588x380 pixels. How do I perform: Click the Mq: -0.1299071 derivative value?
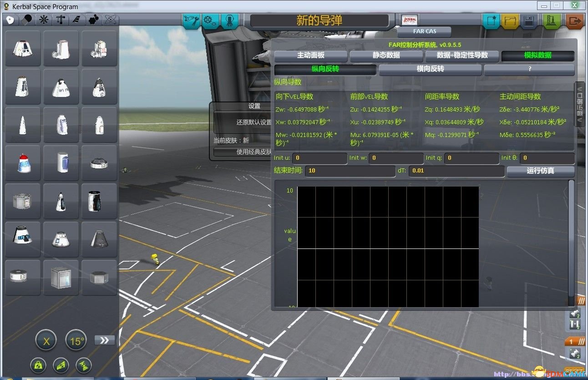(452, 135)
